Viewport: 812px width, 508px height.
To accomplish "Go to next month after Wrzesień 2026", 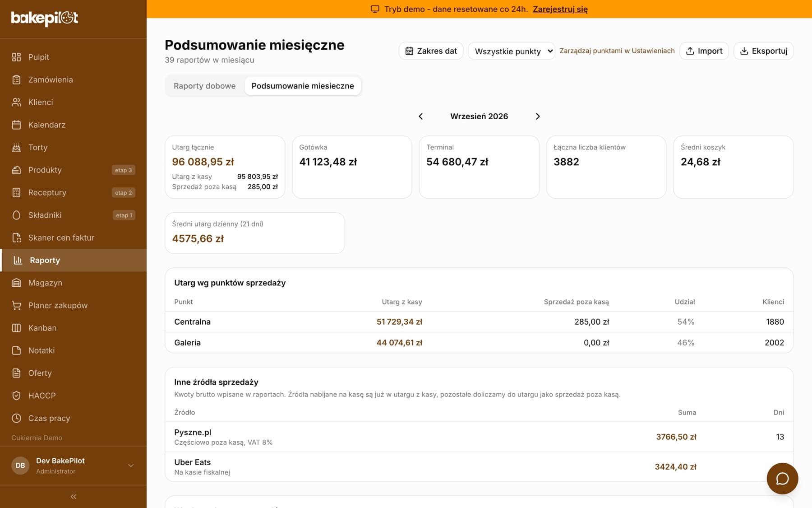I will pos(538,117).
